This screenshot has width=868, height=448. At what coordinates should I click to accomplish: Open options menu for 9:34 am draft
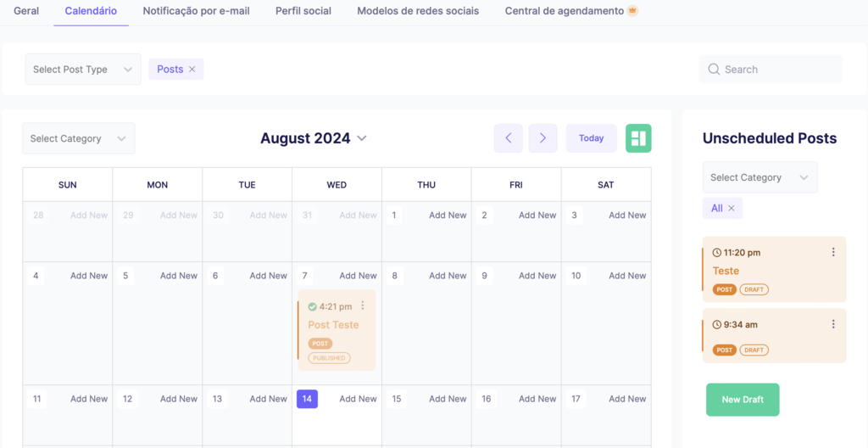click(x=833, y=324)
